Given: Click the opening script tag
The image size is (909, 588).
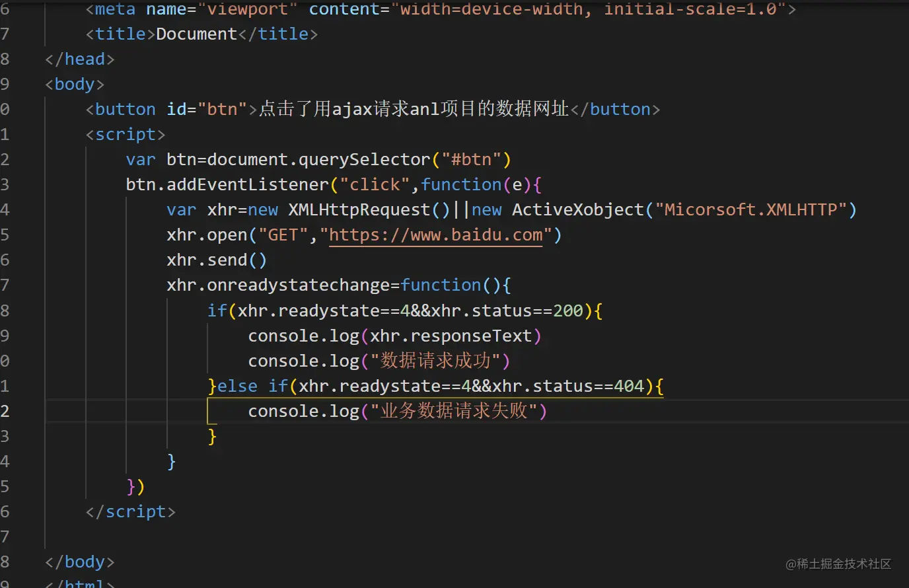Looking at the screenshot, I should click(x=126, y=134).
